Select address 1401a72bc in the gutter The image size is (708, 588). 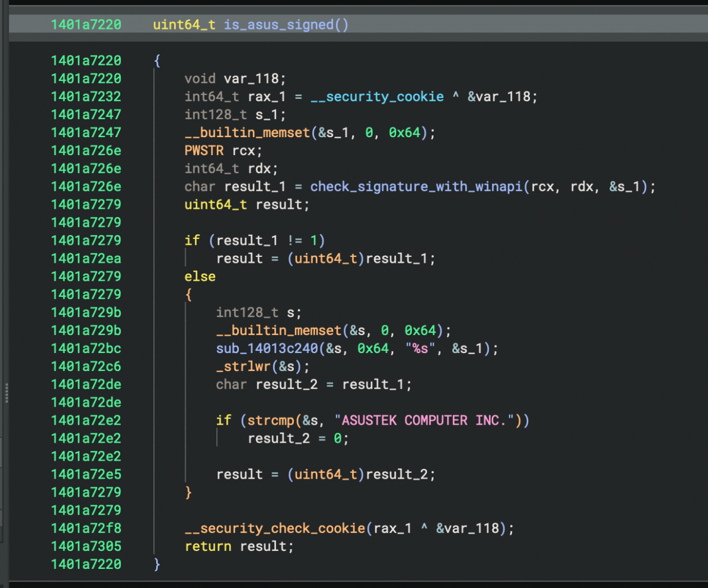click(86, 348)
